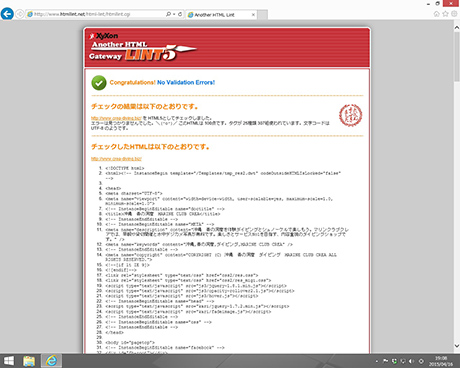Click the scrollbar up arrow
Viewport: 460px width, 368px height.
tap(457, 28)
